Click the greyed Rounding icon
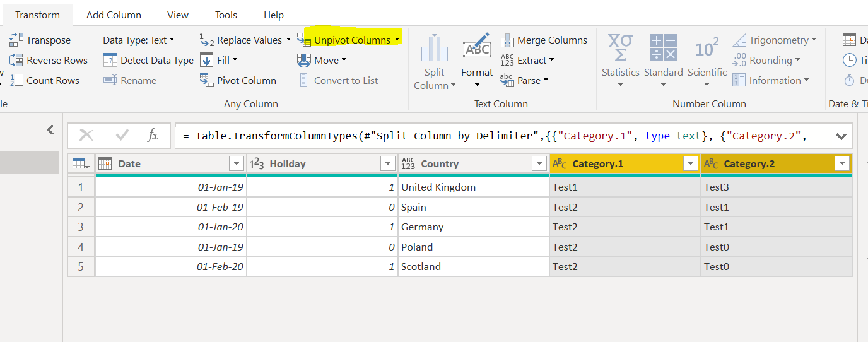Image resolution: width=868 pixels, height=342 pixels. (739, 60)
